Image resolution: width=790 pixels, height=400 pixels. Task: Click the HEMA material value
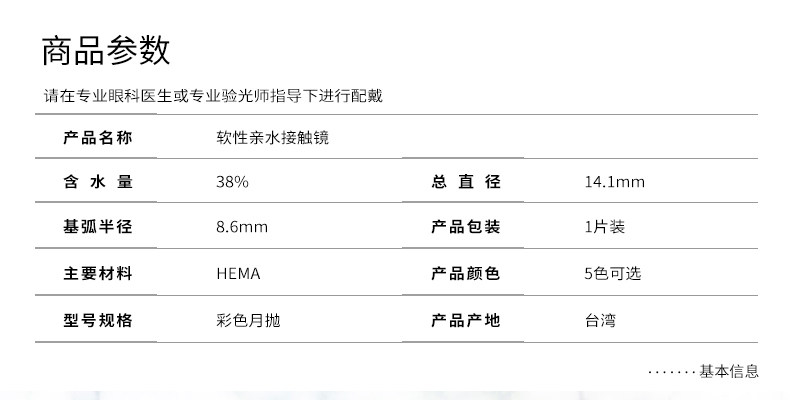[238, 273]
